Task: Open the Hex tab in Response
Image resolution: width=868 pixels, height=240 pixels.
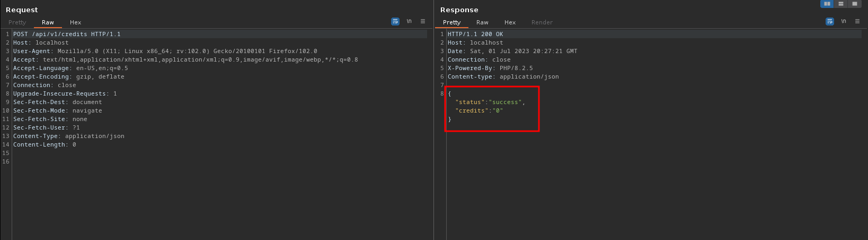Action: point(510,22)
